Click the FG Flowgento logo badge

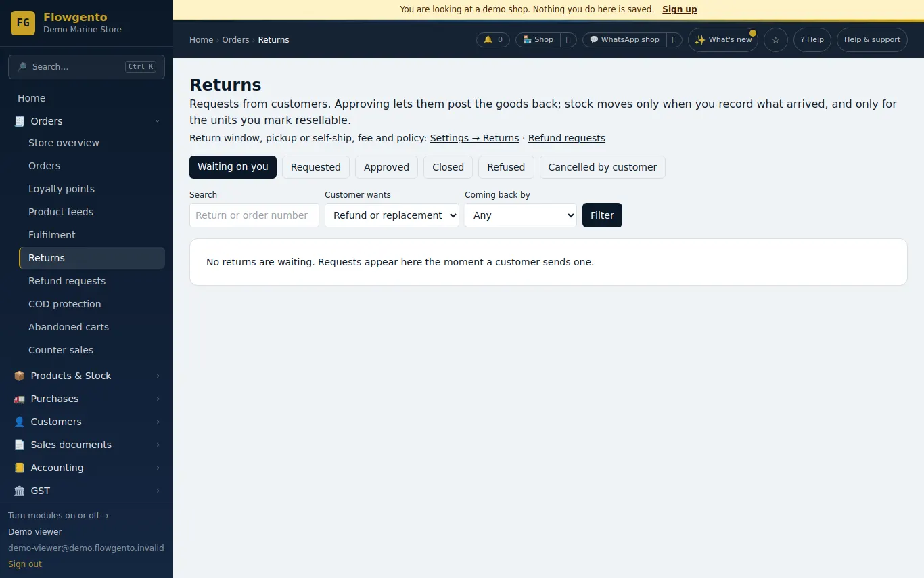pos(23,23)
